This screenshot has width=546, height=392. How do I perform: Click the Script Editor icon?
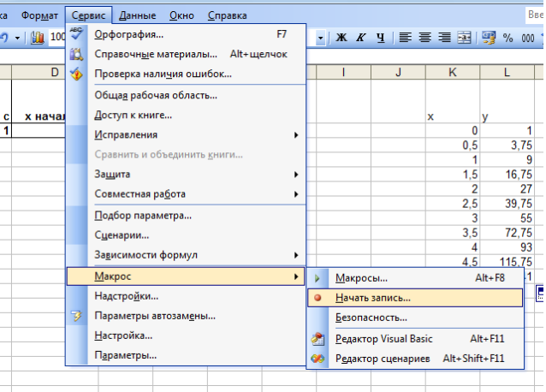(318, 359)
